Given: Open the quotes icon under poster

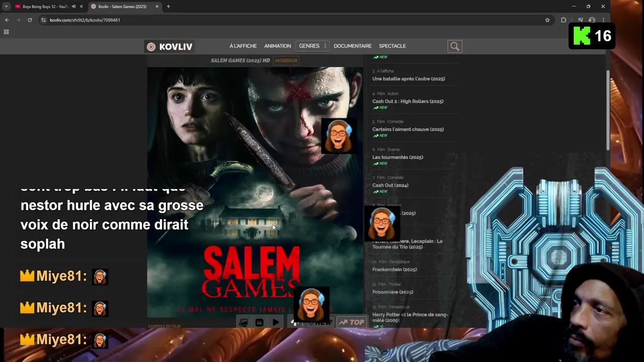Looking at the screenshot, I should (x=260, y=322).
